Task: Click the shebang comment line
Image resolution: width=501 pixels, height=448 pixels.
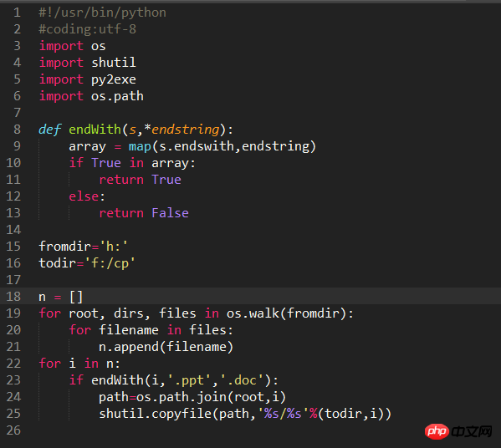Action: click(x=103, y=13)
